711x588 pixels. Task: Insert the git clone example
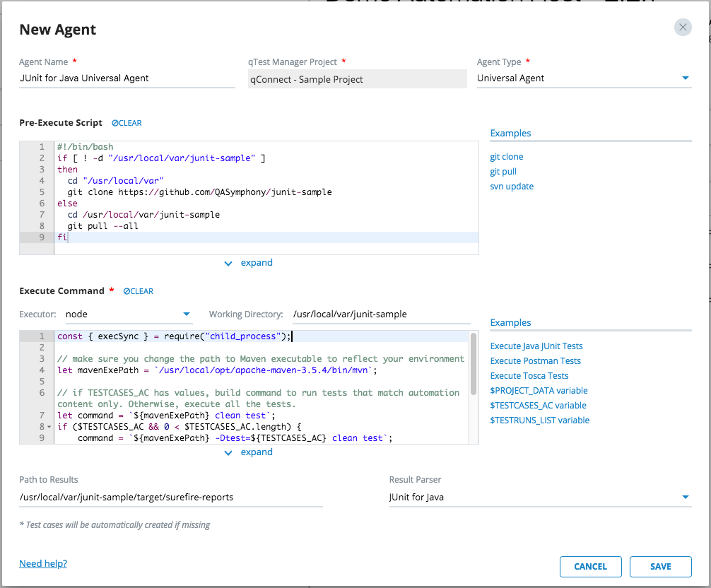point(507,157)
